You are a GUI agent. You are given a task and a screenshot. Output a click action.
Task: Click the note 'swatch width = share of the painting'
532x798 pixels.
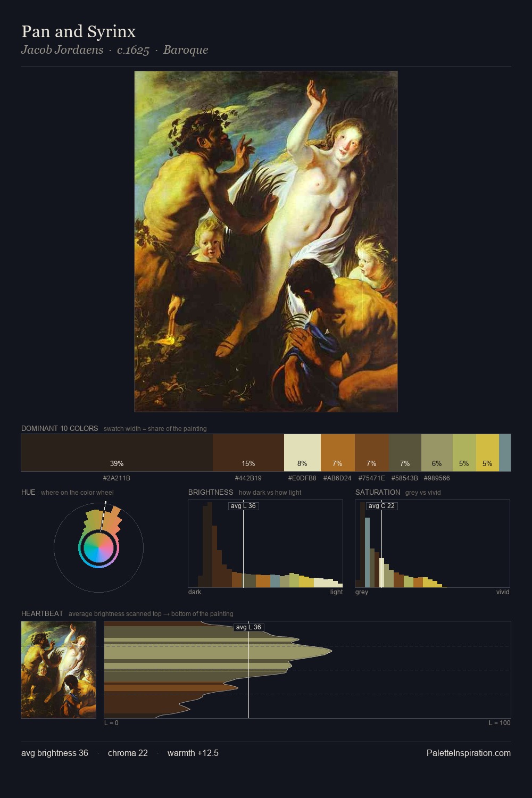click(x=155, y=429)
